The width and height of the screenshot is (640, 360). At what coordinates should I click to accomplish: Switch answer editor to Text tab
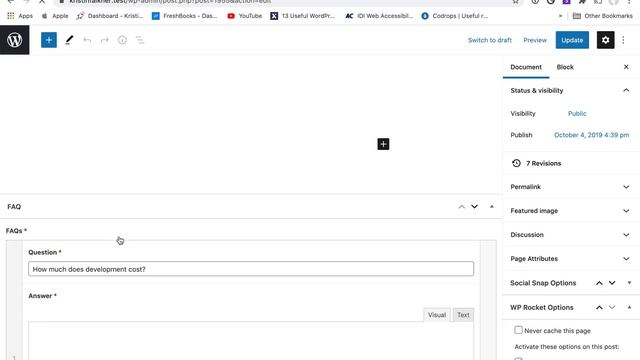(x=463, y=315)
